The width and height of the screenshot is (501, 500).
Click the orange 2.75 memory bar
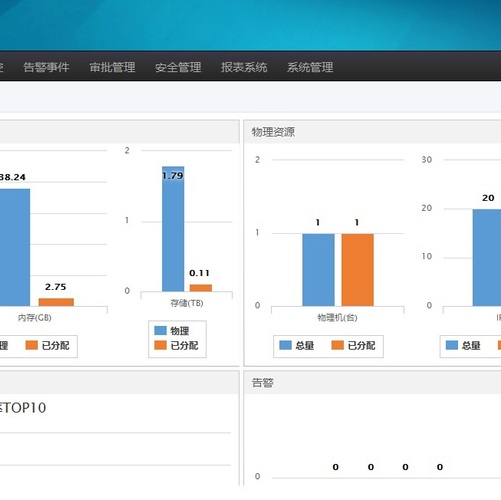(56, 302)
